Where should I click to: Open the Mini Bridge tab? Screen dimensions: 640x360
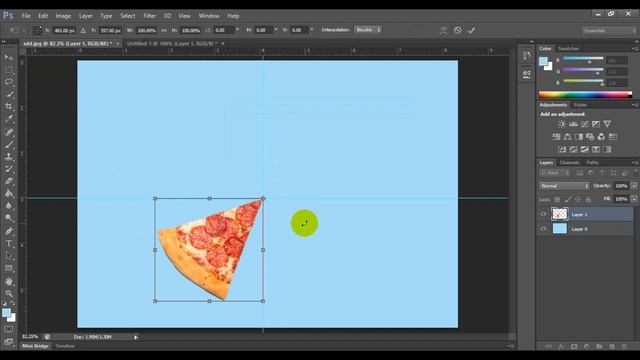(x=35, y=346)
